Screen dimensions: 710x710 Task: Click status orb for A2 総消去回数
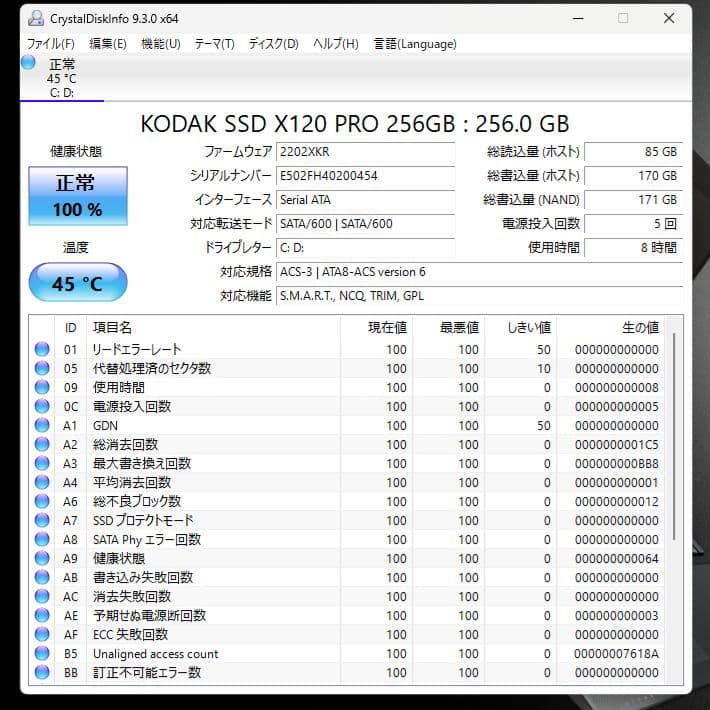pyautogui.click(x=42, y=444)
